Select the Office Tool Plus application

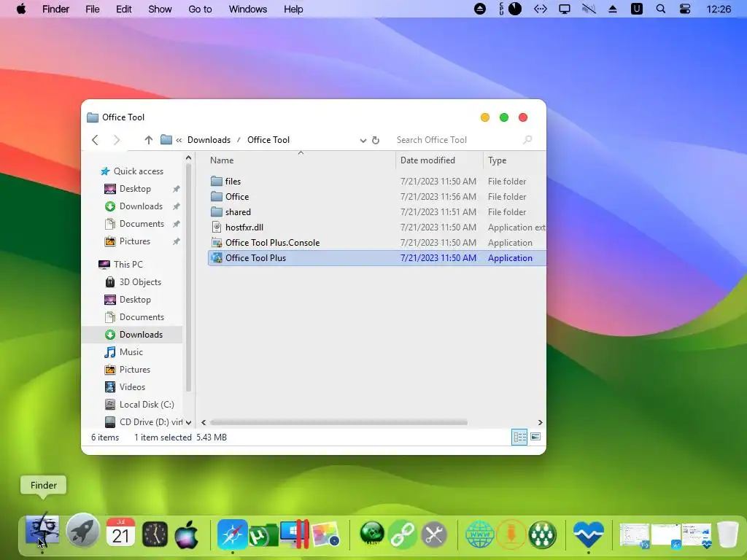point(376,257)
